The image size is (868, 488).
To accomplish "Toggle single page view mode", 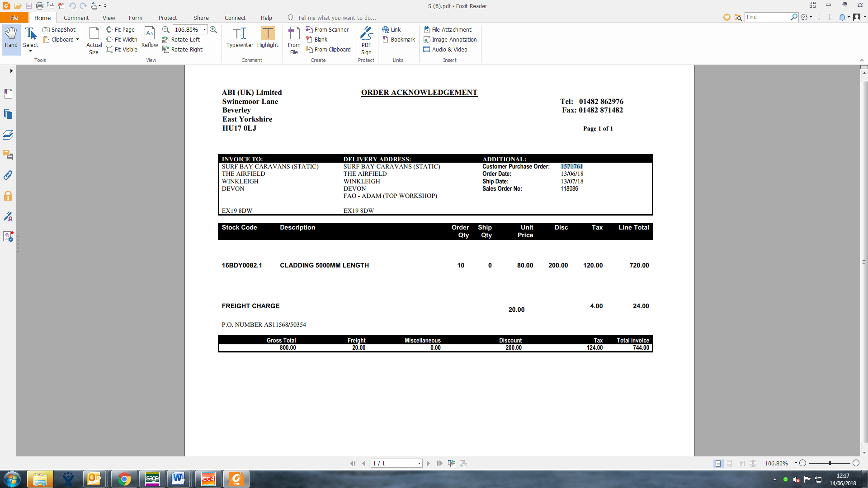I will point(718,464).
